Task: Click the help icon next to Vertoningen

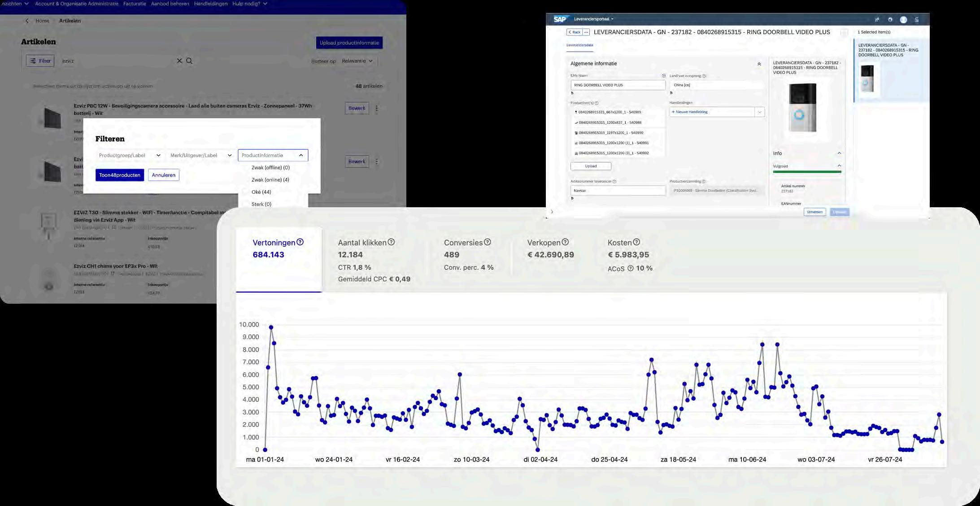Action: [300, 242]
